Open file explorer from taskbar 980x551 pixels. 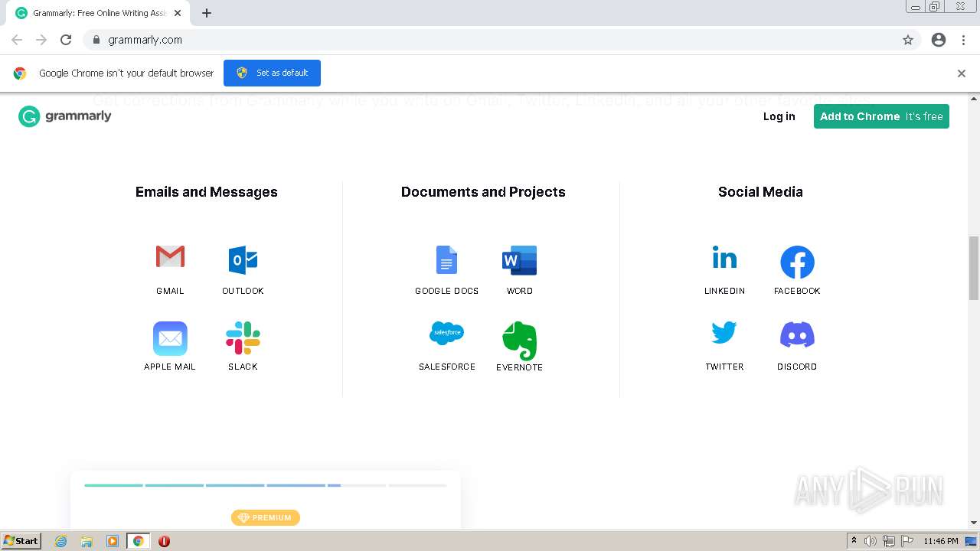tap(87, 541)
